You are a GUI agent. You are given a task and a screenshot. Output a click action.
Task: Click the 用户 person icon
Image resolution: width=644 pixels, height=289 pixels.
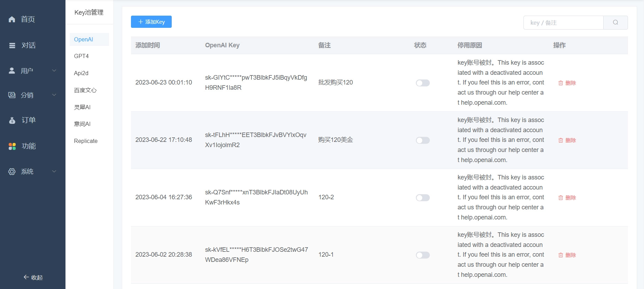[12, 71]
